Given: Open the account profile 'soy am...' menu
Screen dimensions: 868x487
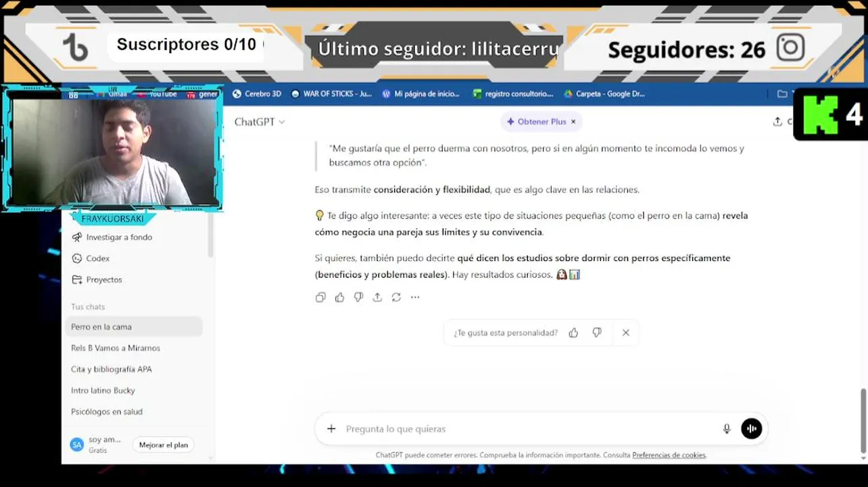Looking at the screenshot, I should 96,444.
